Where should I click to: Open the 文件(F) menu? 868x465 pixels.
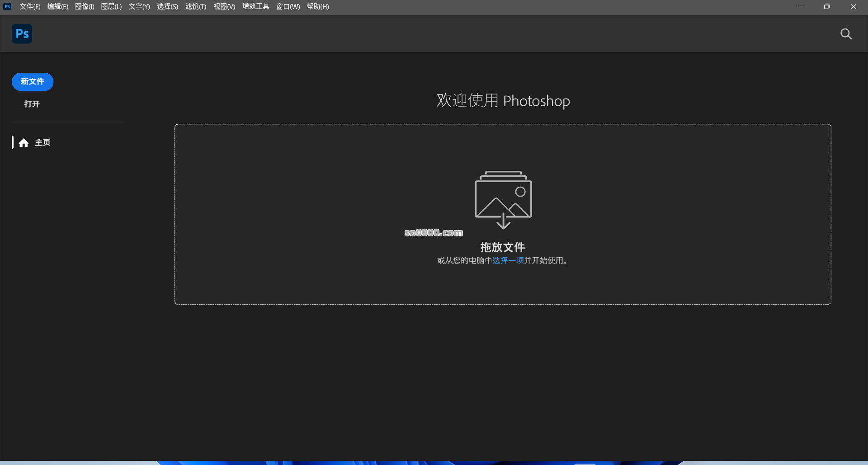(x=30, y=6)
